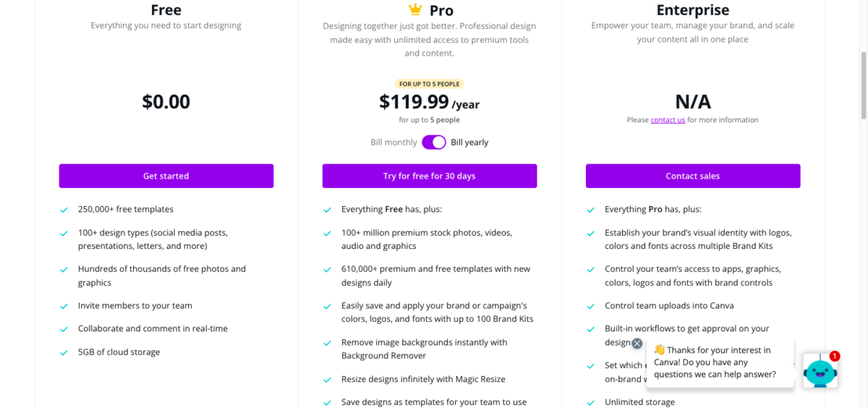Image resolution: width=868 pixels, height=408 pixels.
Task: Open the chat bot avatar icon
Action: tap(820, 372)
